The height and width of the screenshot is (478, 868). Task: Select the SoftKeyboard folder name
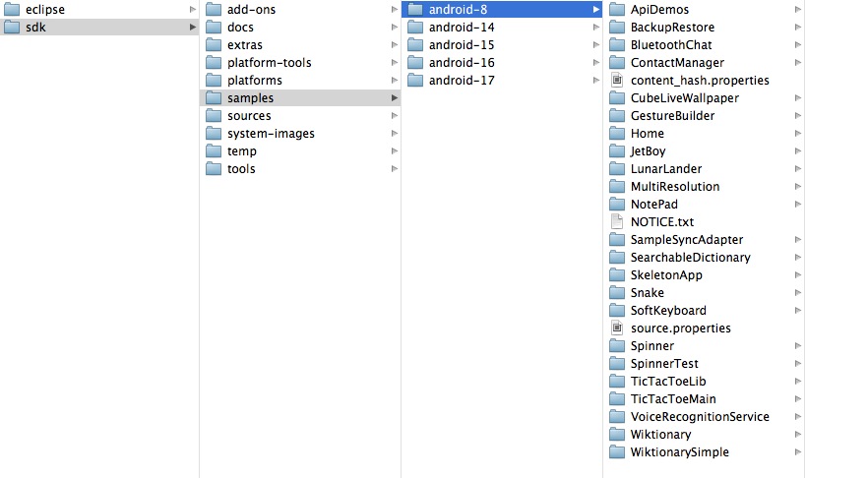tap(669, 311)
